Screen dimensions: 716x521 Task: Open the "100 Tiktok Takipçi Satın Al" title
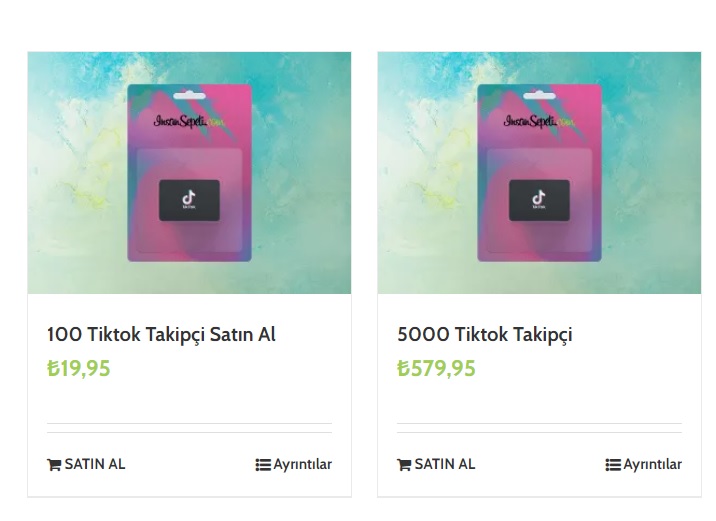point(161,334)
